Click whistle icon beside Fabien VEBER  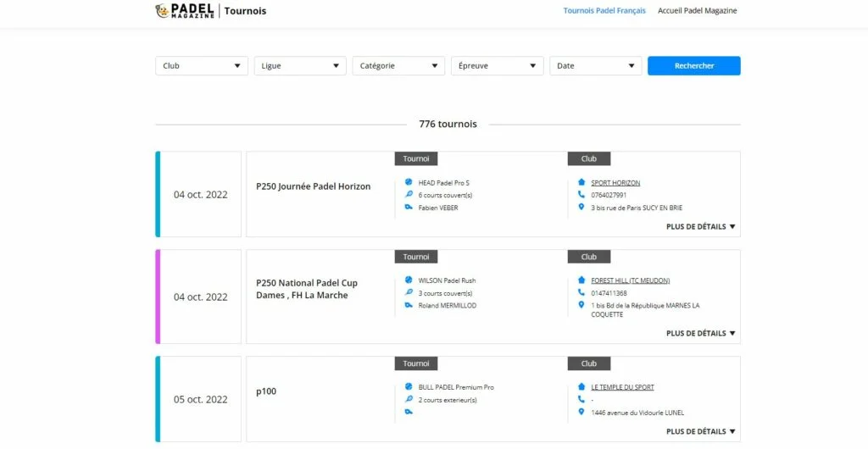point(409,208)
